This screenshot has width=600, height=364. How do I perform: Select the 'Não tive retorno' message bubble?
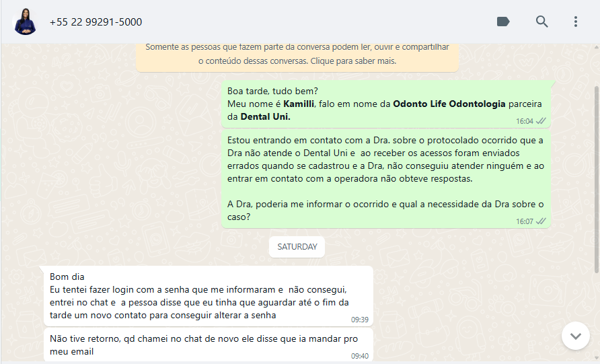click(x=209, y=344)
